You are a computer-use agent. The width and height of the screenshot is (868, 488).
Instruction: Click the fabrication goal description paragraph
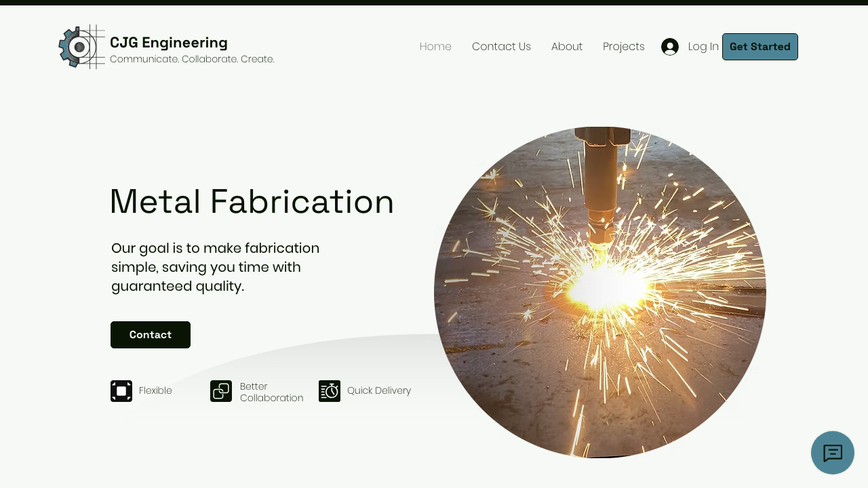[x=215, y=267]
